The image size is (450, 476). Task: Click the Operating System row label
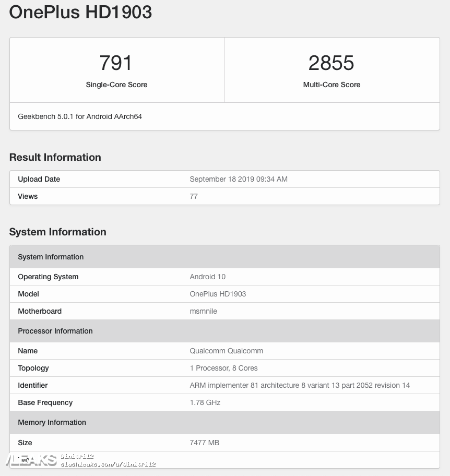[x=48, y=277]
